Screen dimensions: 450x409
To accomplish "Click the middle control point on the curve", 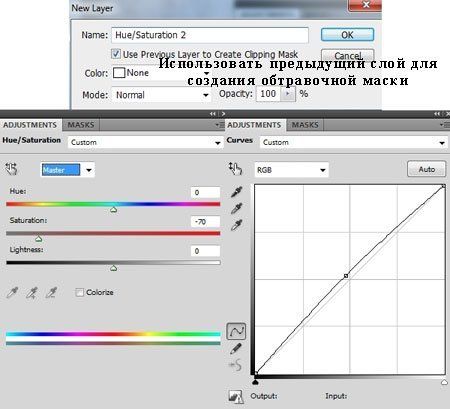I will pos(346,276).
